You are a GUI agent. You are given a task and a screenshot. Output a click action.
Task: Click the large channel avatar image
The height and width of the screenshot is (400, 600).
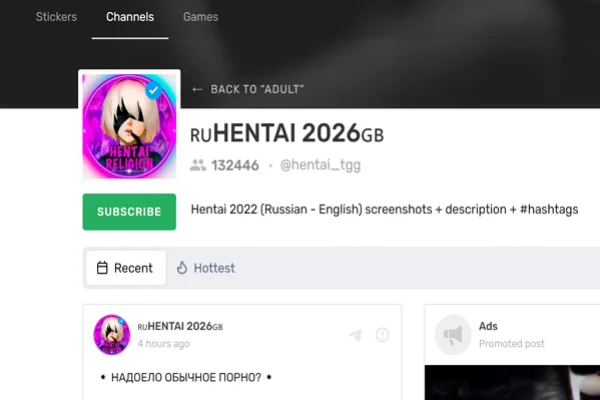[129, 126]
